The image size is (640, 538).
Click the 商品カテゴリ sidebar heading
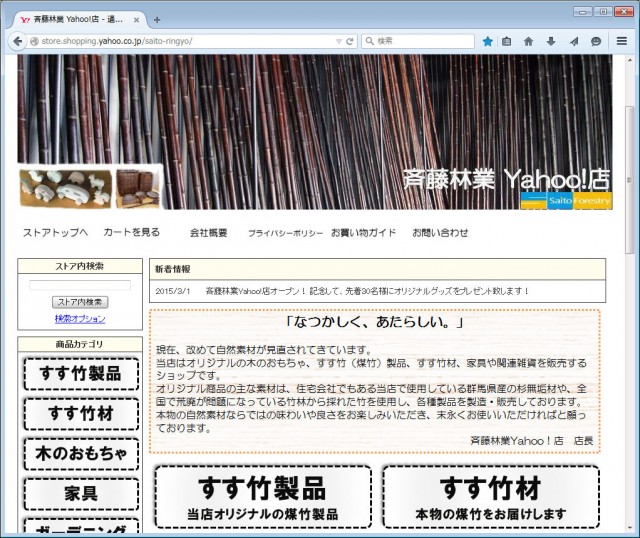pos(80,344)
